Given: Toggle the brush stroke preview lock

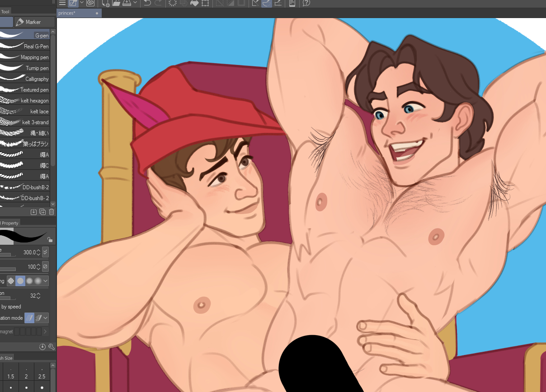Looking at the screenshot, I should pos(50,240).
